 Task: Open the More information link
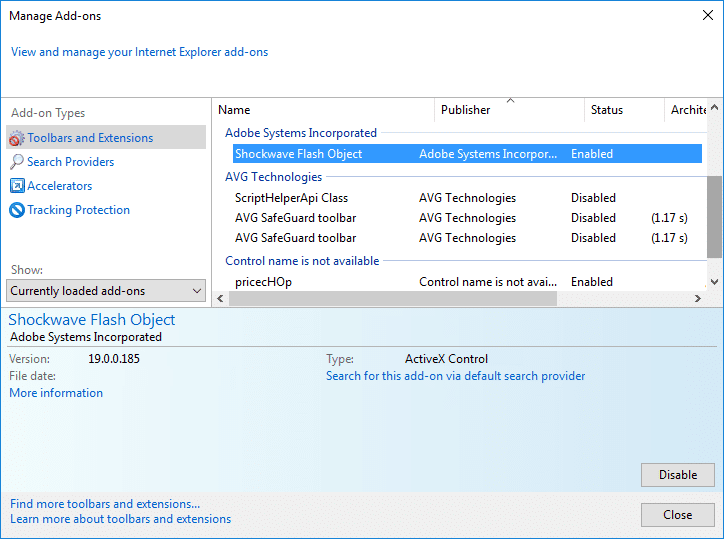(x=56, y=393)
